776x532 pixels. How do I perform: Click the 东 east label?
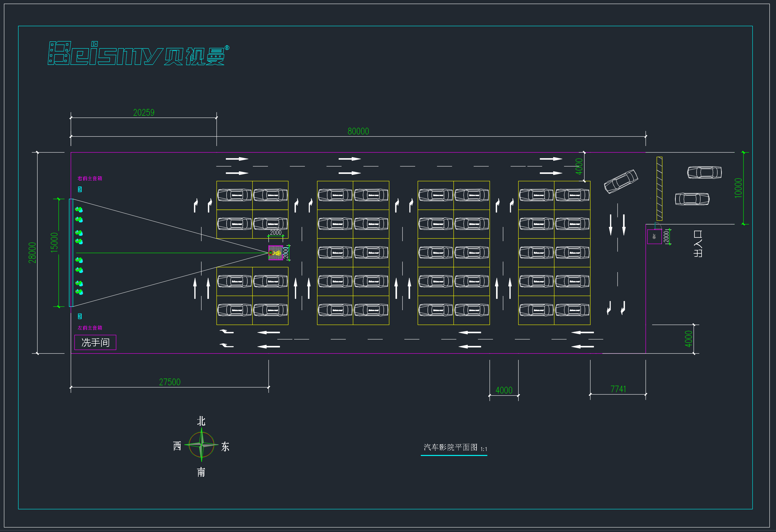pos(225,447)
